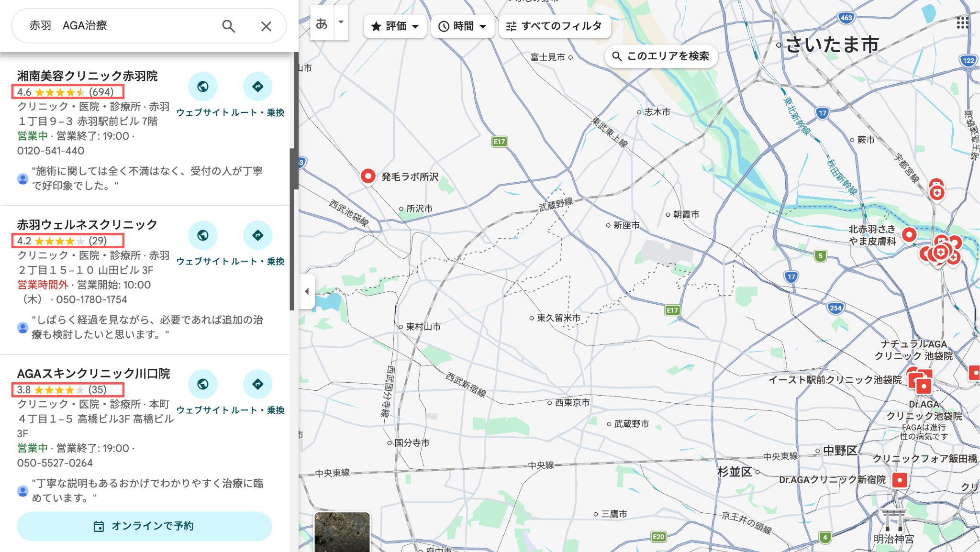
Task: Collapse the side panel with arrow tab
Action: pos(307,291)
